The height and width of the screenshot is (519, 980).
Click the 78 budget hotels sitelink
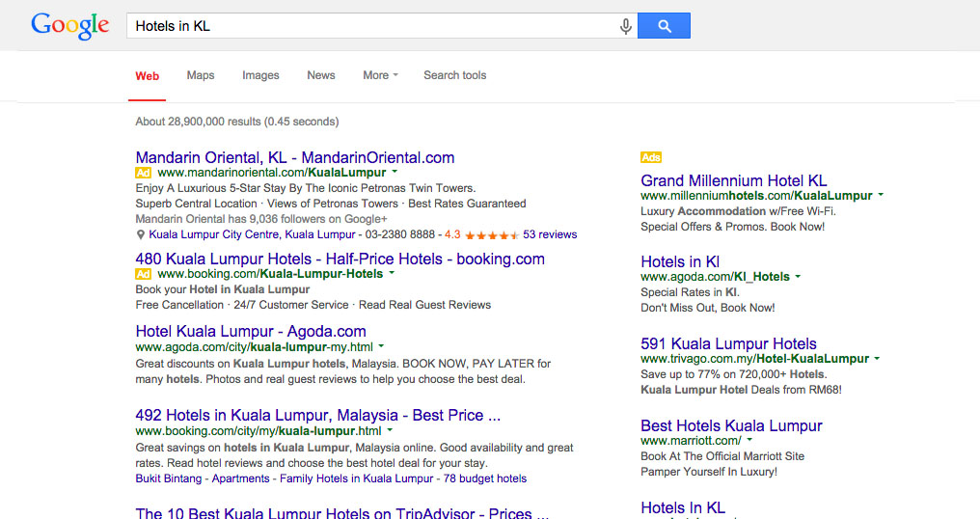(485, 478)
